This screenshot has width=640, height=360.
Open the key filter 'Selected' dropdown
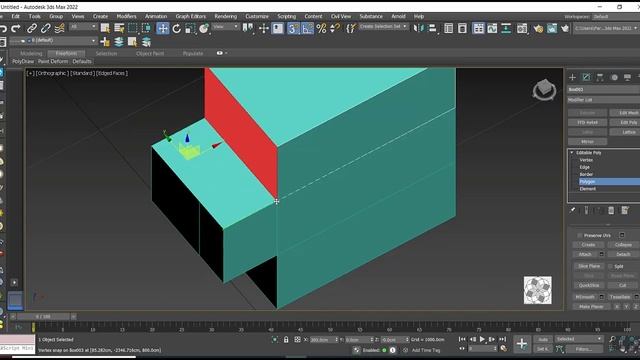coord(579,339)
